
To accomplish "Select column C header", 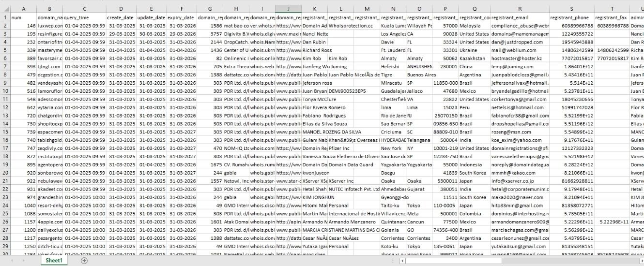I will point(84,9).
